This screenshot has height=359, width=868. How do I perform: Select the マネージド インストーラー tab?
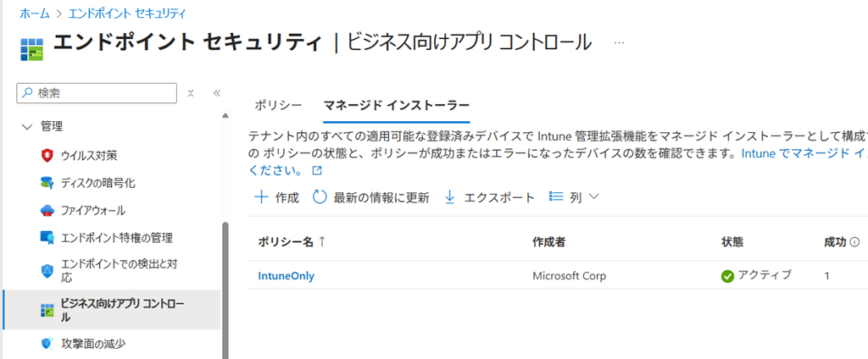396,105
